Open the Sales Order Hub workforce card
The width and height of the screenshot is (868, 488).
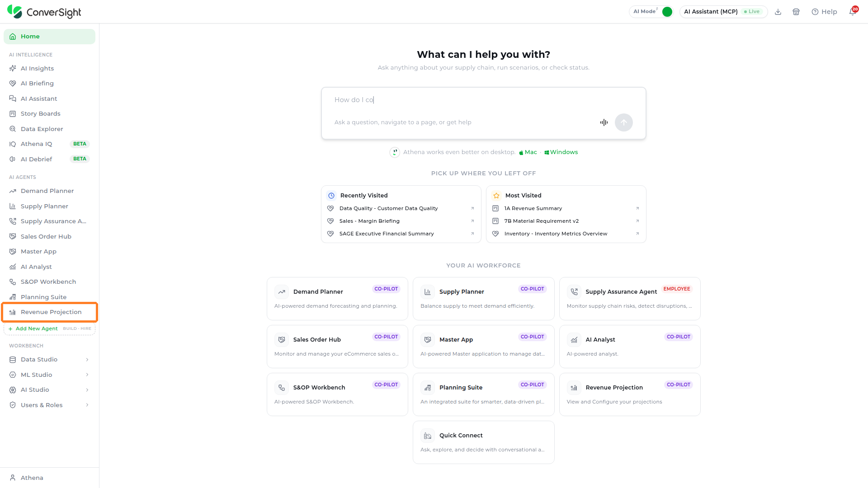point(337,347)
